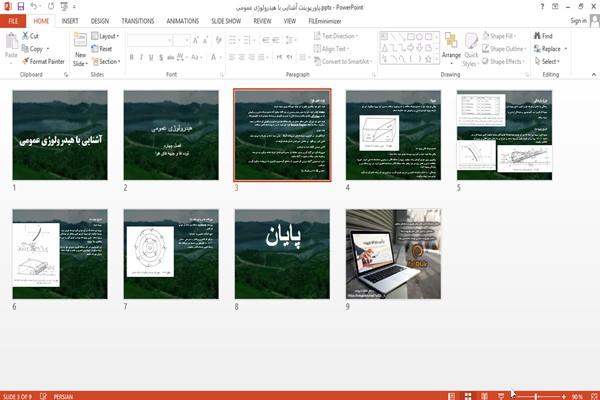Click Sign in link

coord(578,21)
